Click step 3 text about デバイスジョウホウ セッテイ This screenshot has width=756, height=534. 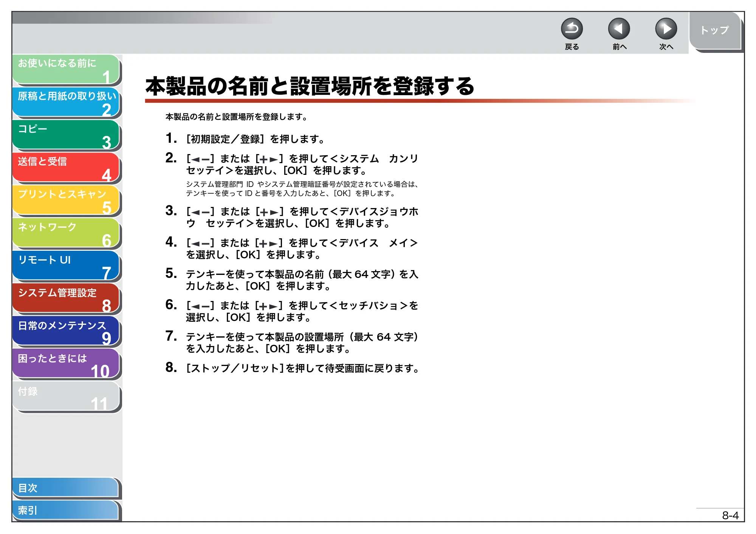click(302, 217)
